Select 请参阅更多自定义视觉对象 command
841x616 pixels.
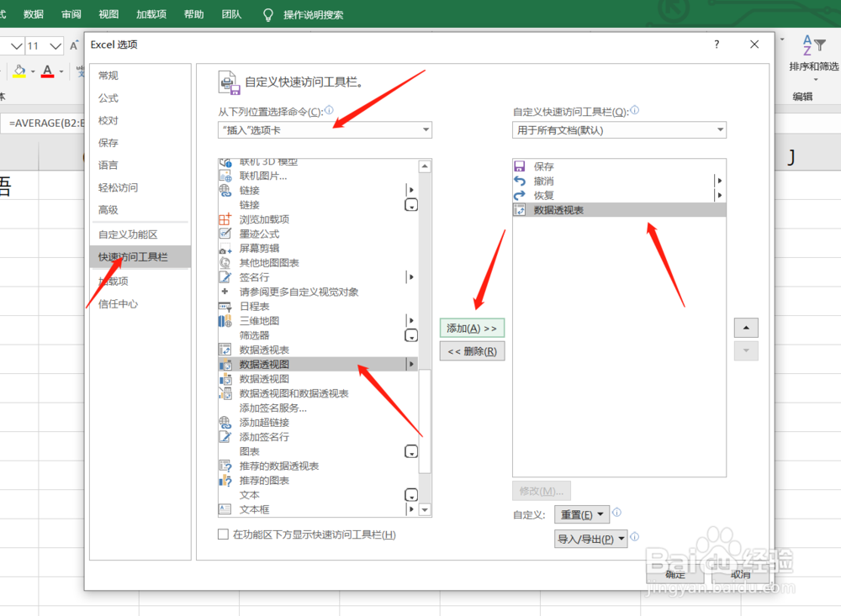tap(299, 292)
